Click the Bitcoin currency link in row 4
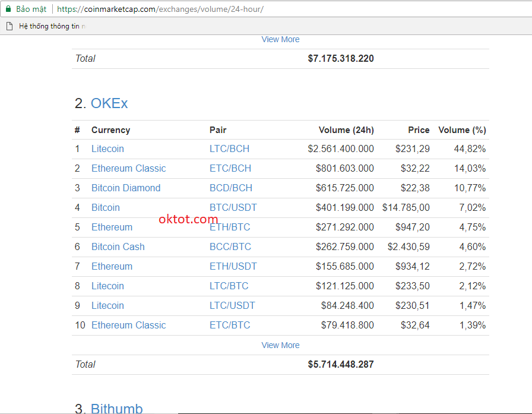532x414 pixels. [x=106, y=207]
